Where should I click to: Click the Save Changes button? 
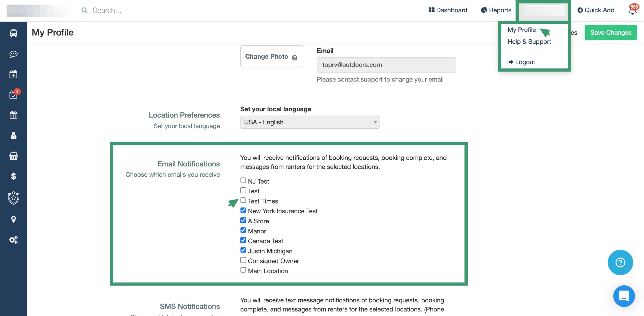coord(611,32)
